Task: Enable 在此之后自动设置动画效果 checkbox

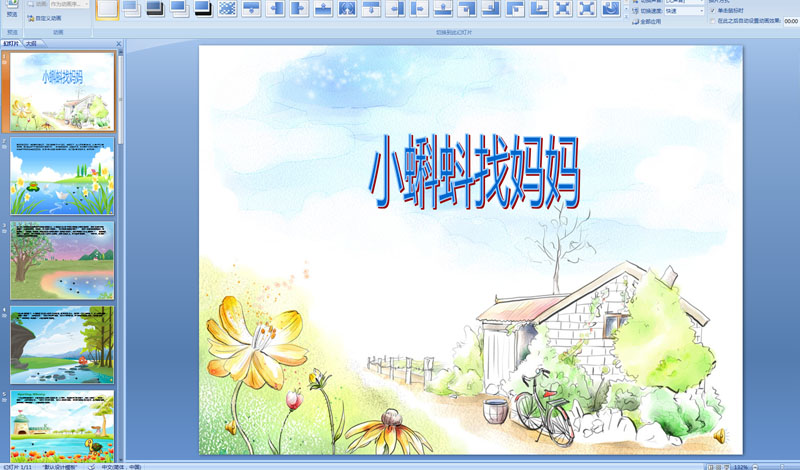Action: [713, 21]
